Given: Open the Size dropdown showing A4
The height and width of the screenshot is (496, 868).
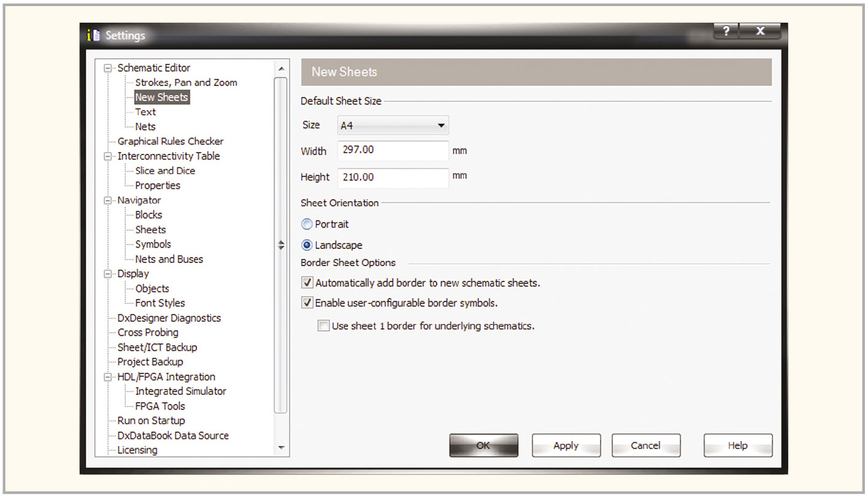Looking at the screenshot, I should click(x=393, y=126).
